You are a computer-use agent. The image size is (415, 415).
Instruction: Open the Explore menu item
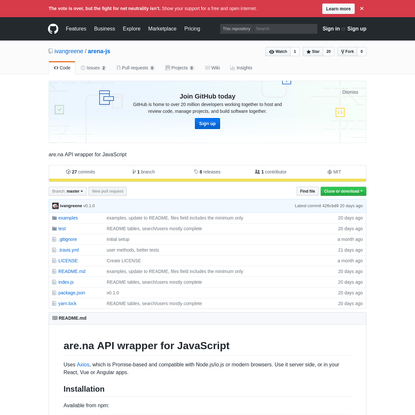tap(131, 29)
